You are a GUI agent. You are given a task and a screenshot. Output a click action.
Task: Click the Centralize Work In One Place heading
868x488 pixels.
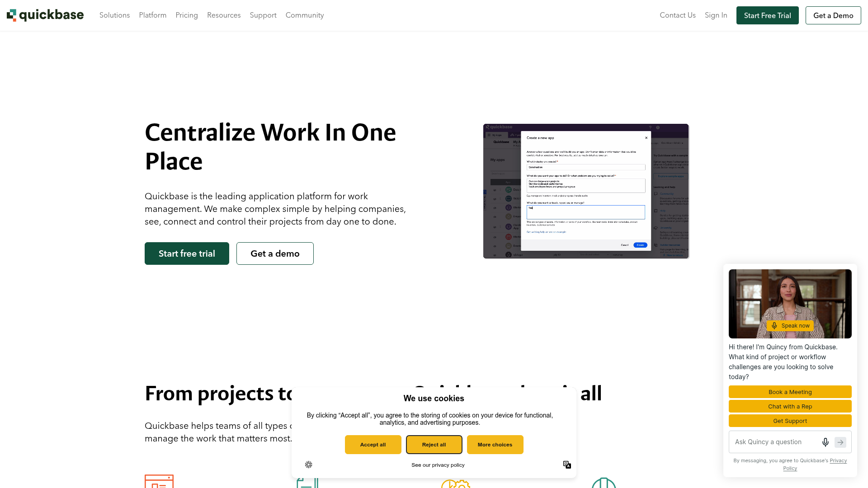(270, 147)
